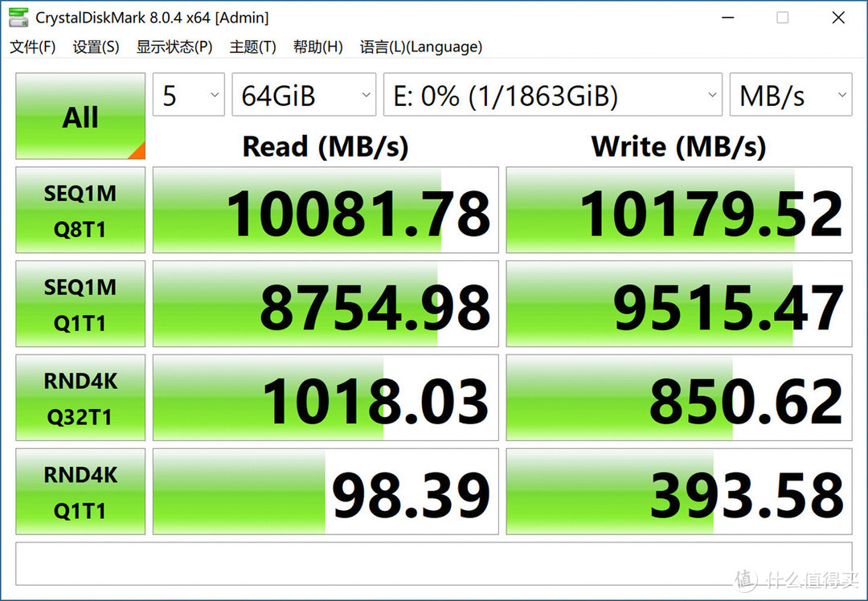Click the empty comment field at the bottom

tap(434, 563)
